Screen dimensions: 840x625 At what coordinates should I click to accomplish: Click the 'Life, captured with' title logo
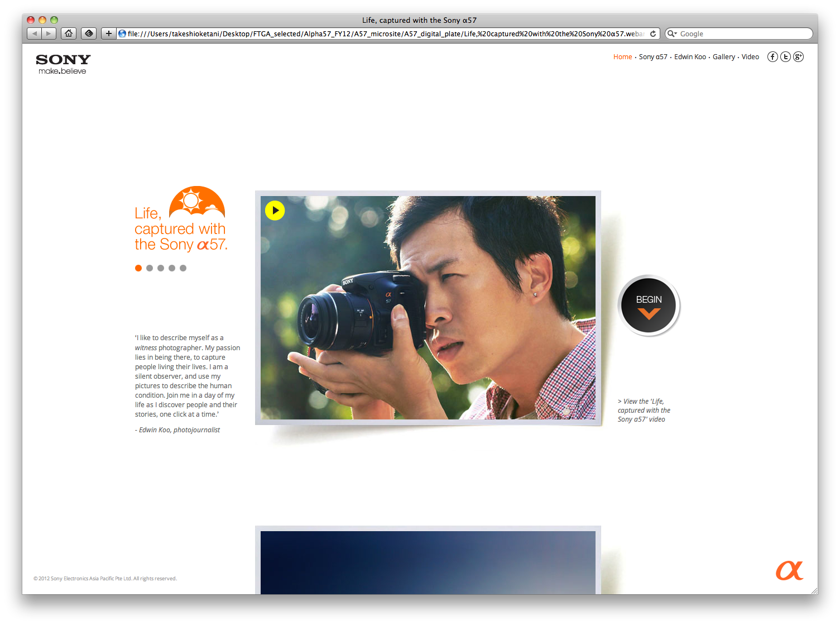click(181, 219)
